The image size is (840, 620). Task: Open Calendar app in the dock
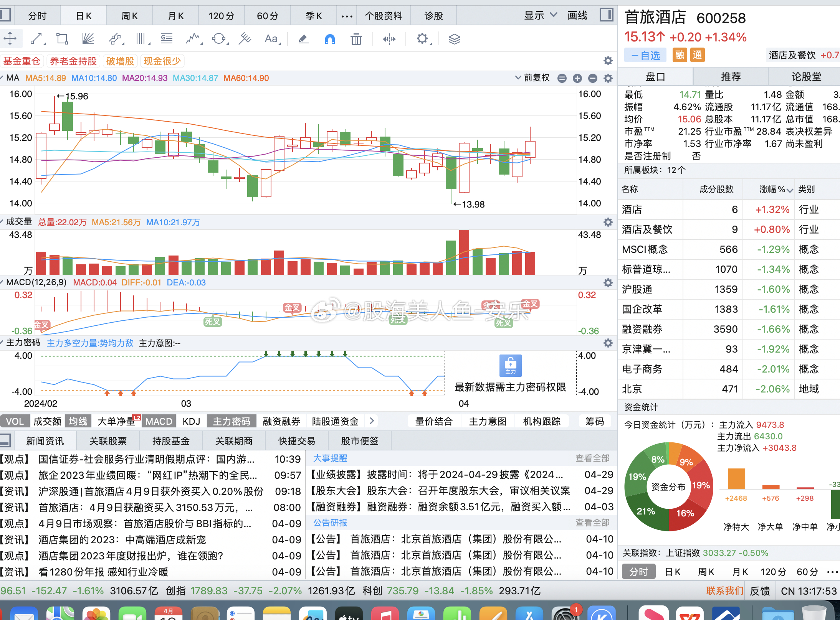point(168,613)
